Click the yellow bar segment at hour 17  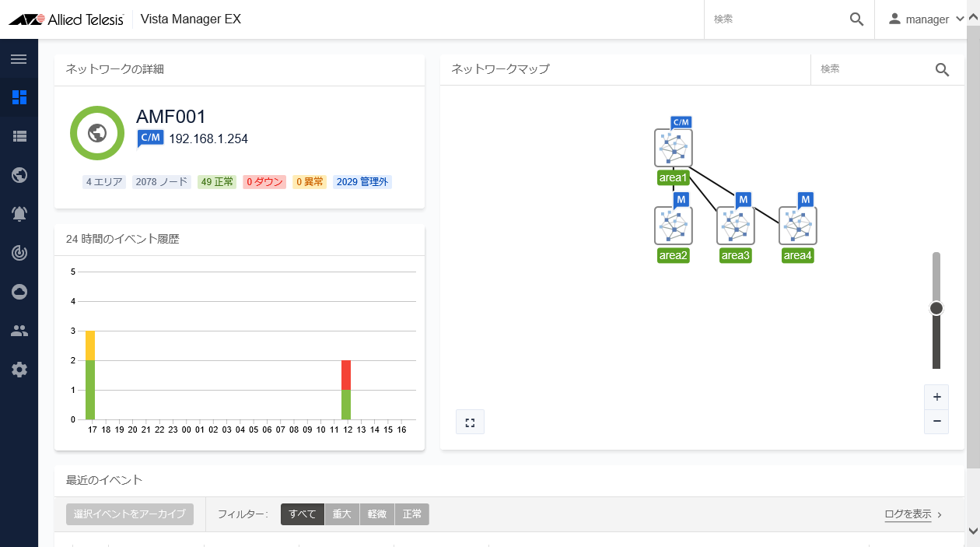(90, 345)
